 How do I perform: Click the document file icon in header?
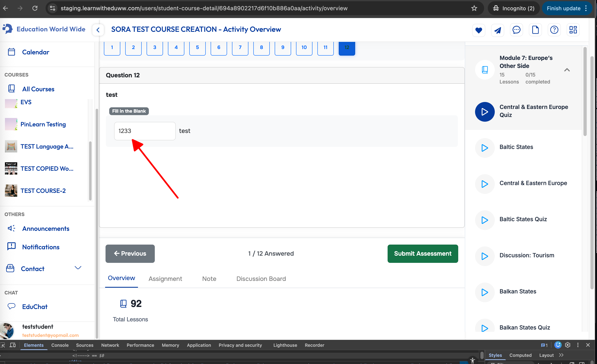(x=535, y=30)
